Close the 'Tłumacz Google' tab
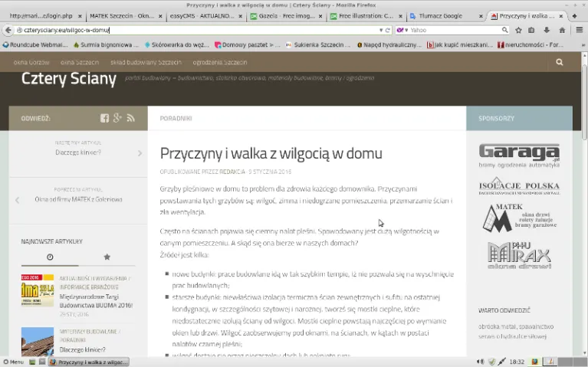Screen dimensions: 588x367 point(481,16)
